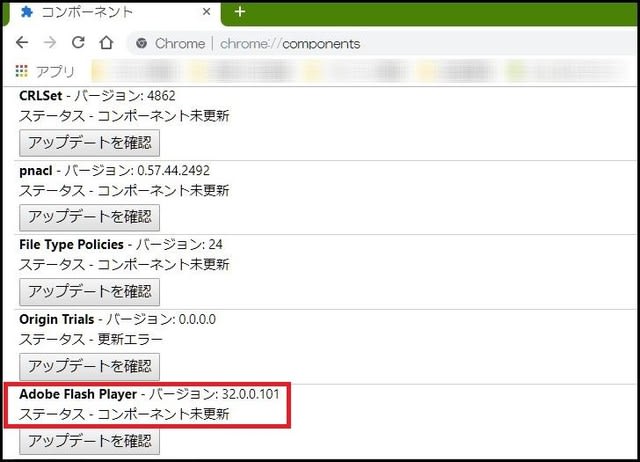
Task: Click pnacl コンポーネント未更新 status text
Action: 163,191
